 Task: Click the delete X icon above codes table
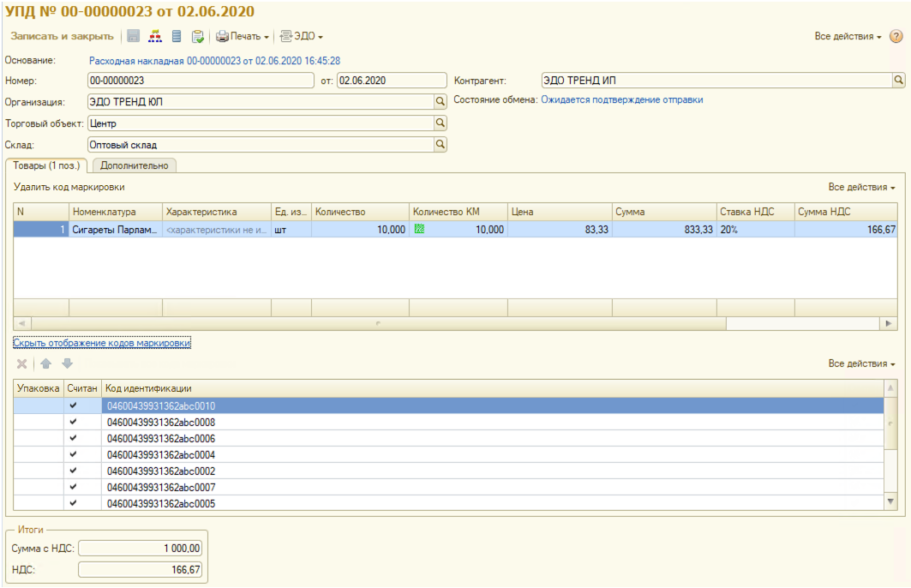22,364
